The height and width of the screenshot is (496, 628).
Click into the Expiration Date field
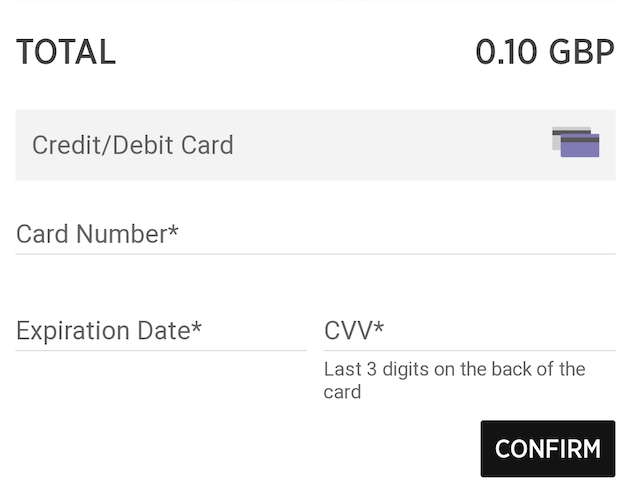click(x=161, y=331)
